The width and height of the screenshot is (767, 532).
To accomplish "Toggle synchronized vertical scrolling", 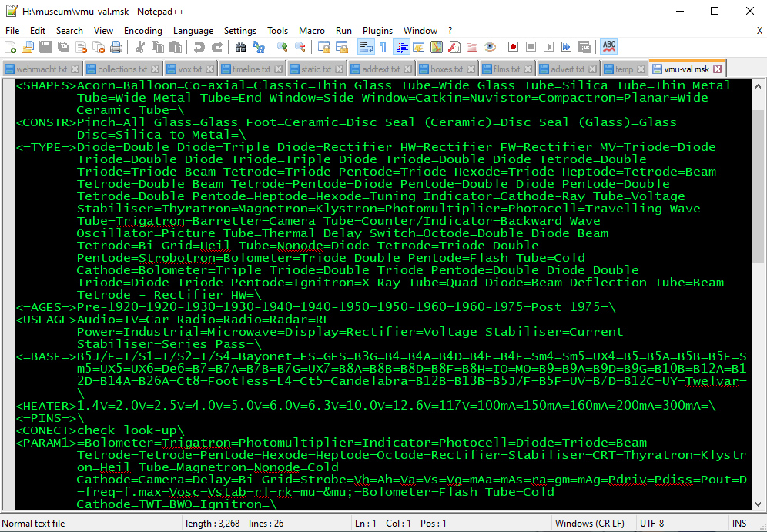I will click(324, 47).
